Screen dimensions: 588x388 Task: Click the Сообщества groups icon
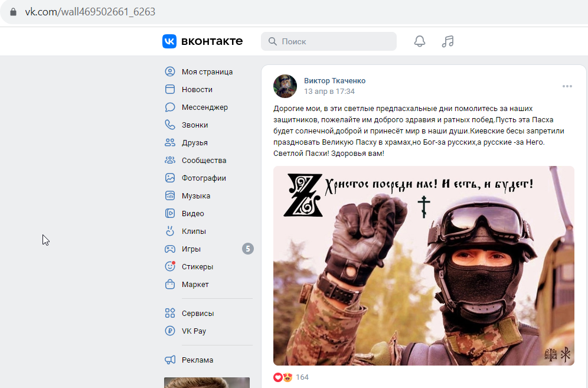point(170,160)
